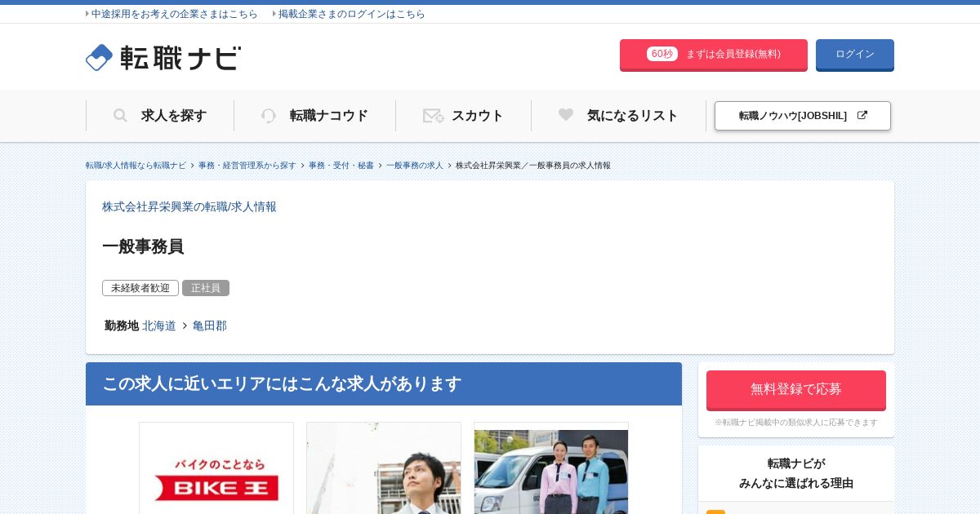Open the van with two staff thumbnail
Image resolution: width=980 pixels, height=514 pixels.
point(551,468)
